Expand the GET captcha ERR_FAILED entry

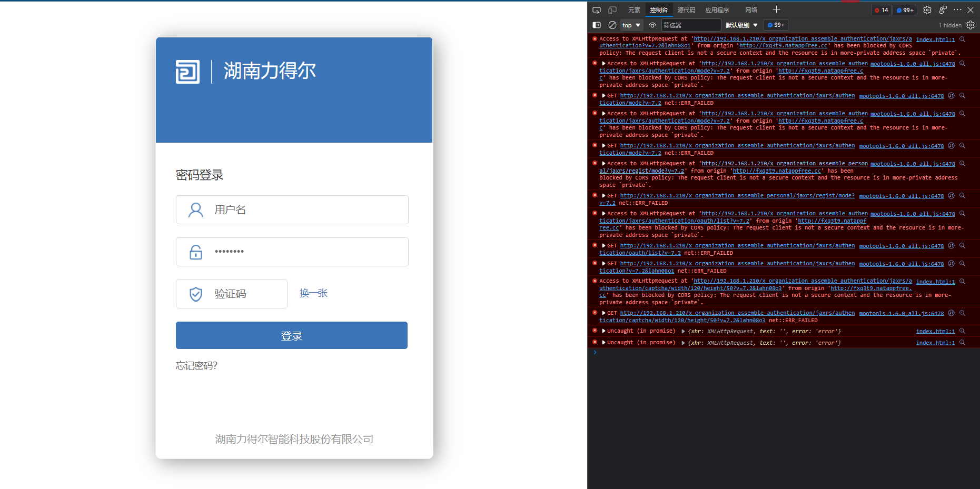point(604,313)
